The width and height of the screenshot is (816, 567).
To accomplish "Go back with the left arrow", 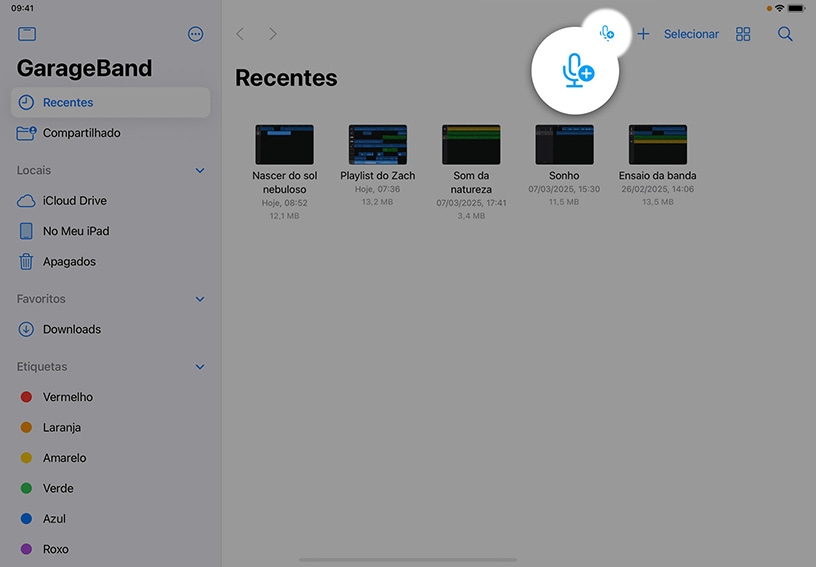I will pyautogui.click(x=240, y=34).
